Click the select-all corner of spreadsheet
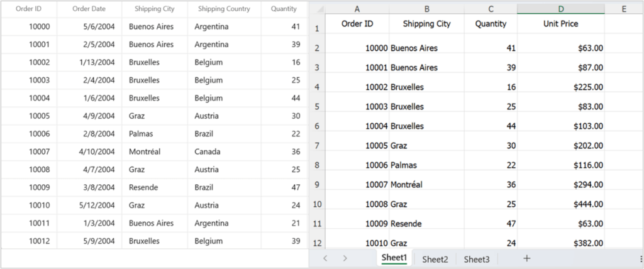Viewport: 644px width, 269px height. click(317, 9)
